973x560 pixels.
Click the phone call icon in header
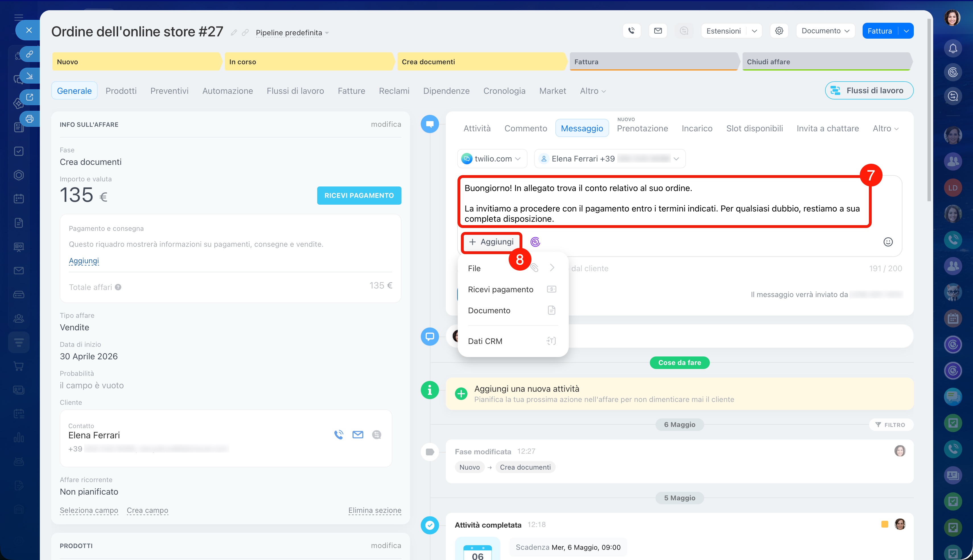click(632, 31)
